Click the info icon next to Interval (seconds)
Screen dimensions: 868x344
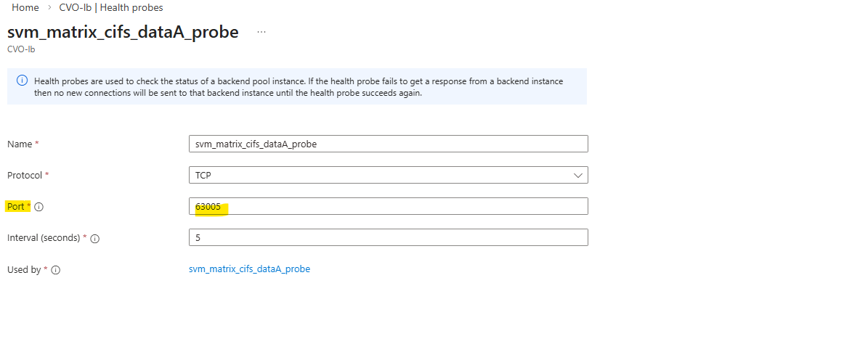pos(95,238)
